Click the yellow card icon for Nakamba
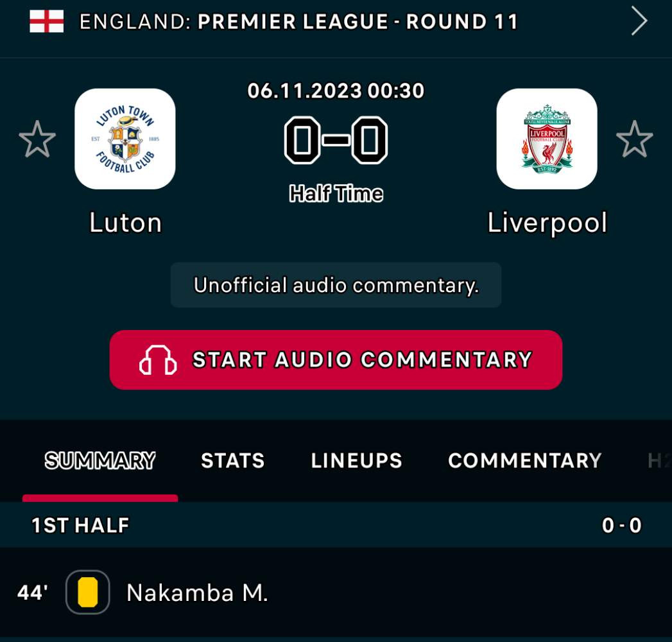 (x=87, y=593)
